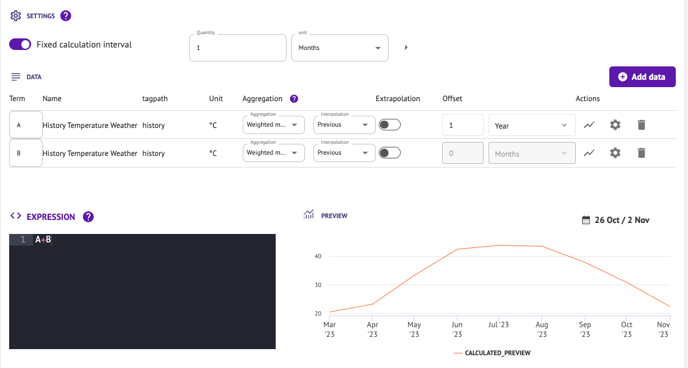Open settings gear for term A
688x368 pixels.
point(615,125)
